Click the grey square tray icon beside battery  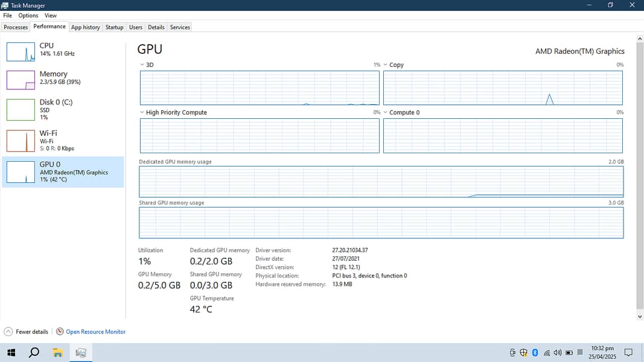pos(580,352)
